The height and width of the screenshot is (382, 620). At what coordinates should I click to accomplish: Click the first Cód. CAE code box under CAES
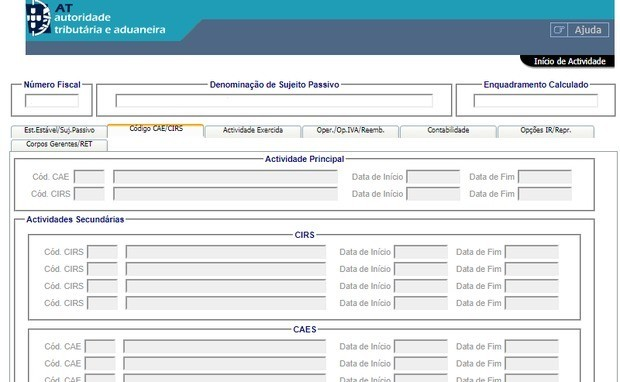pos(100,346)
